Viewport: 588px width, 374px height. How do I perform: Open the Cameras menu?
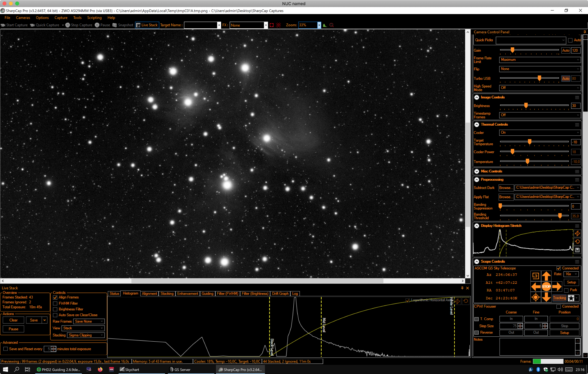click(x=23, y=18)
